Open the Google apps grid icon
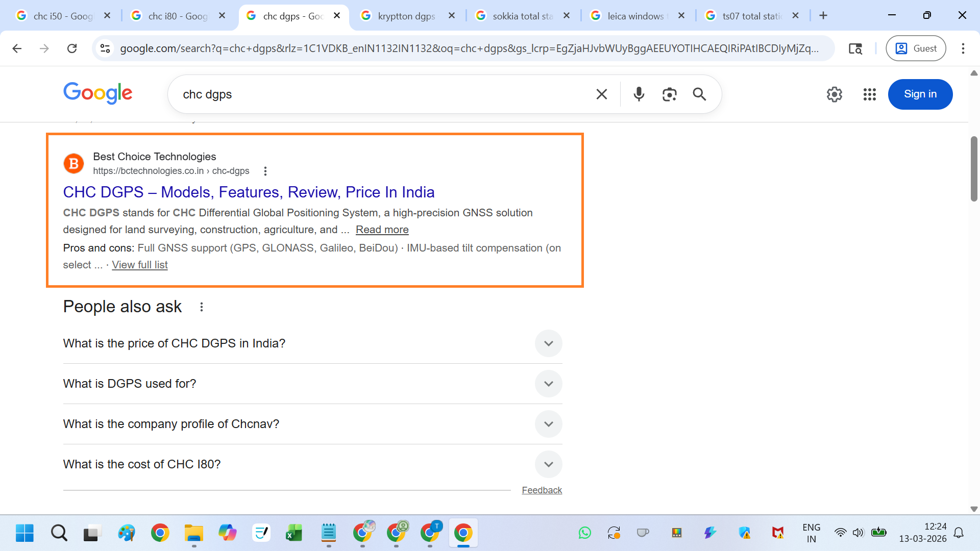 pos(869,94)
